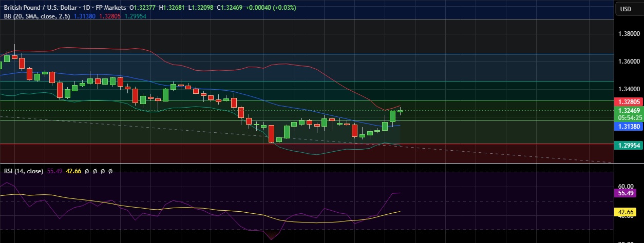Click the 1.38000 price scale label
This screenshot has height=243, width=644.
point(628,34)
